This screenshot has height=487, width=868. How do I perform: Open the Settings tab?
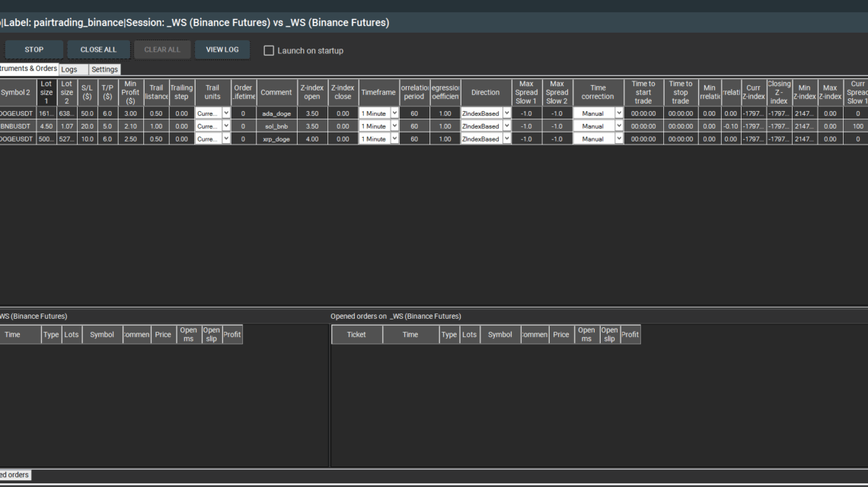tap(104, 69)
